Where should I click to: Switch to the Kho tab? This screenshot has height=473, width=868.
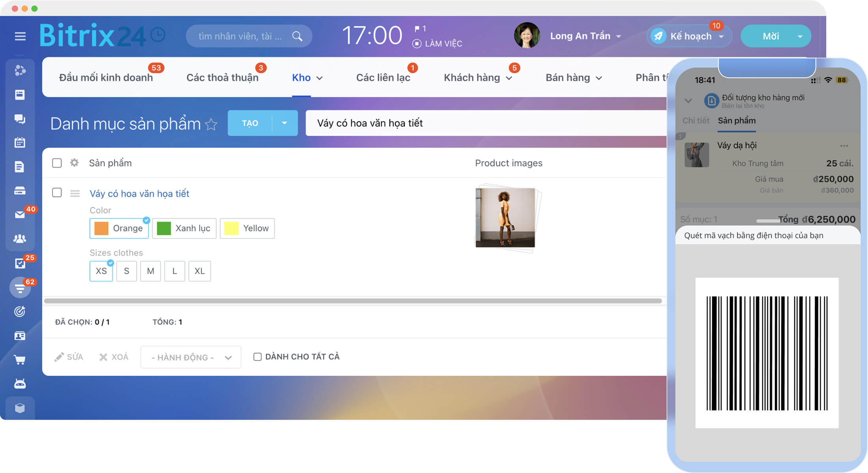tap(301, 78)
